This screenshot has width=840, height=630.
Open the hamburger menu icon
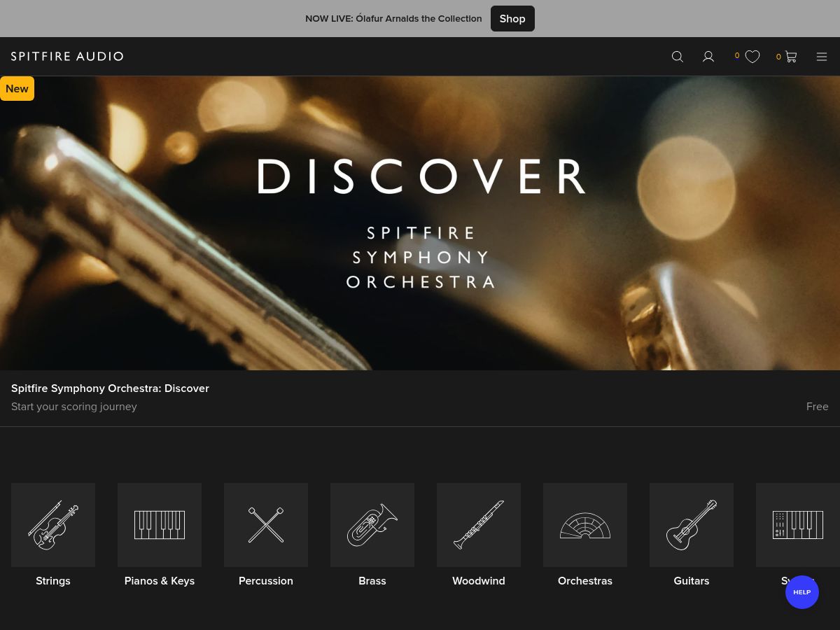(822, 57)
